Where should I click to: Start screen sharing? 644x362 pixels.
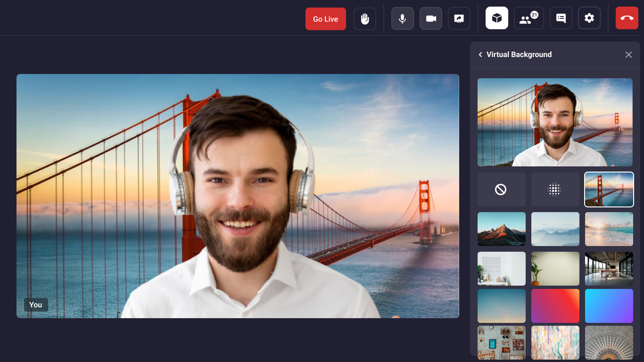(459, 19)
